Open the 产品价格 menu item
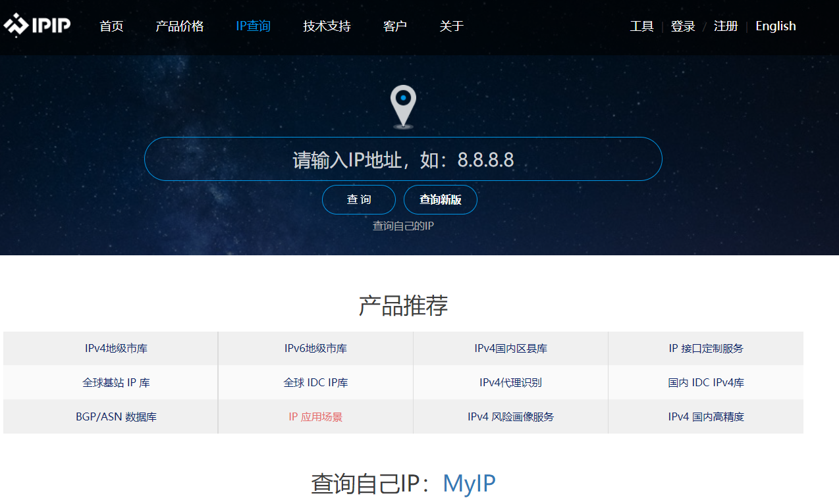This screenshot has width=839, height=504. pyautogui.click(x=180, y=26)
